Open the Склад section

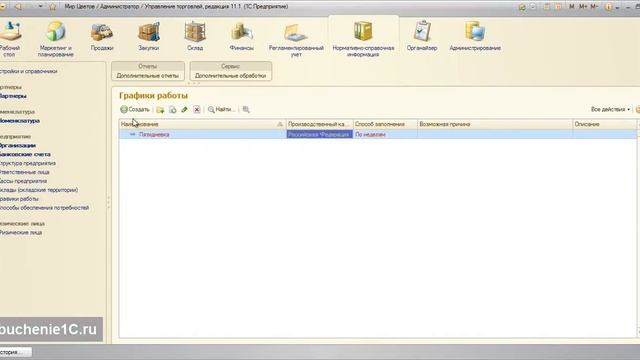point(195,37)
